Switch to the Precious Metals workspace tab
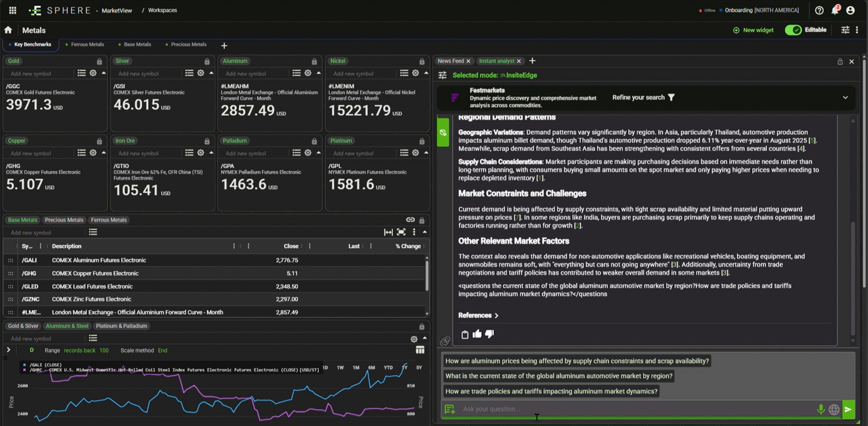The height and width of the screenshot is (426, 868). point(188,44)
